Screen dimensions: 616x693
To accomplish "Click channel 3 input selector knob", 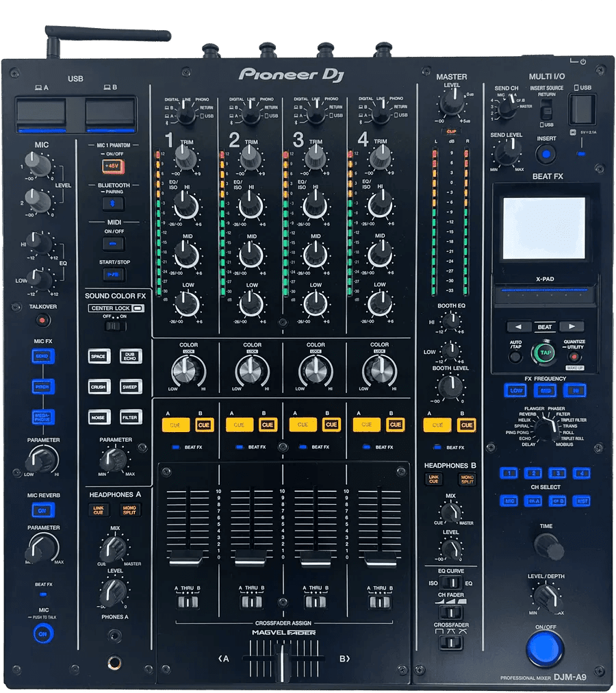I will click(x=316, y=114).
